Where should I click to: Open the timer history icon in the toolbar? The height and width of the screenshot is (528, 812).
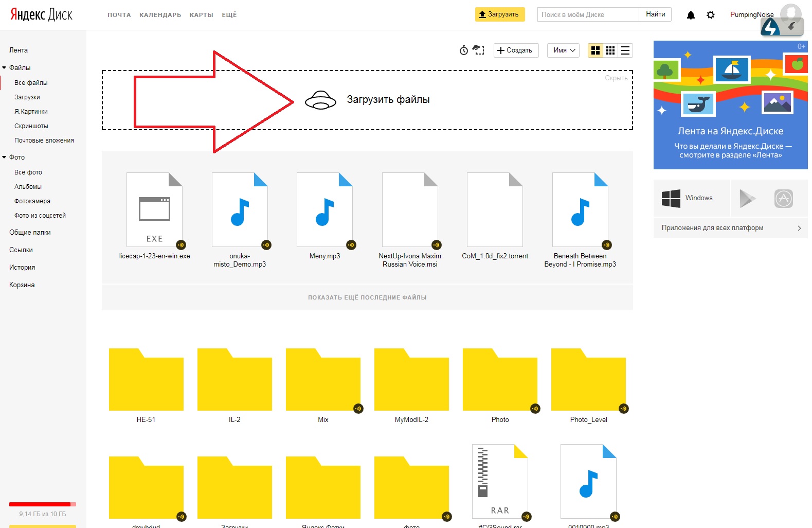[x=464, y=50]
